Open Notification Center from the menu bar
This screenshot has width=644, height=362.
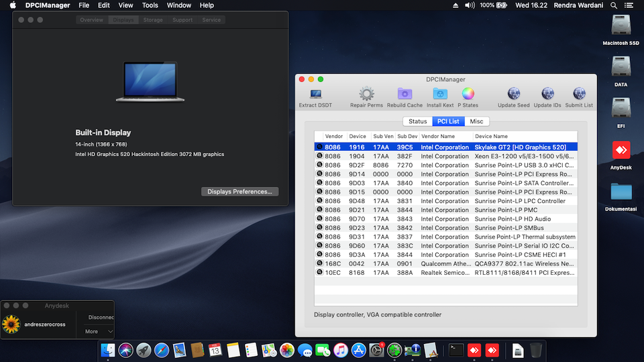pyautogui.click(x=629, y=5)
